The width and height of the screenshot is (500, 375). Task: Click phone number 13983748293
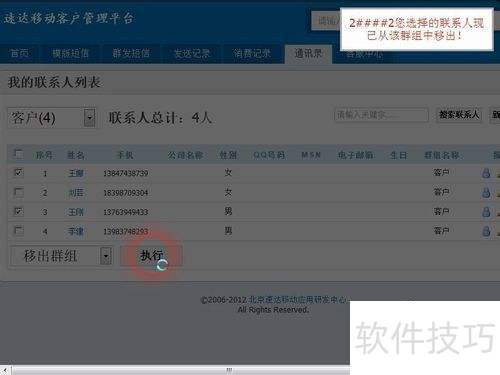[x=126, y=231]
